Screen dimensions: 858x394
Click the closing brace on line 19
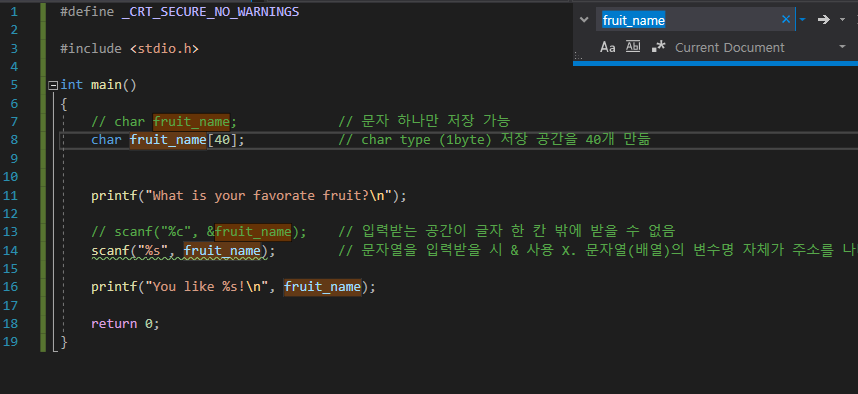click(x=64, y=343)
